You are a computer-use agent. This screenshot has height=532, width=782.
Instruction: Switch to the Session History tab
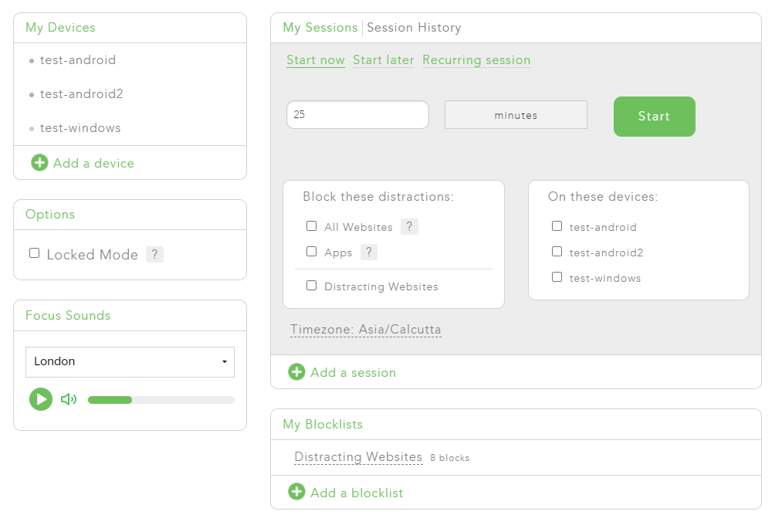[414, 28]
